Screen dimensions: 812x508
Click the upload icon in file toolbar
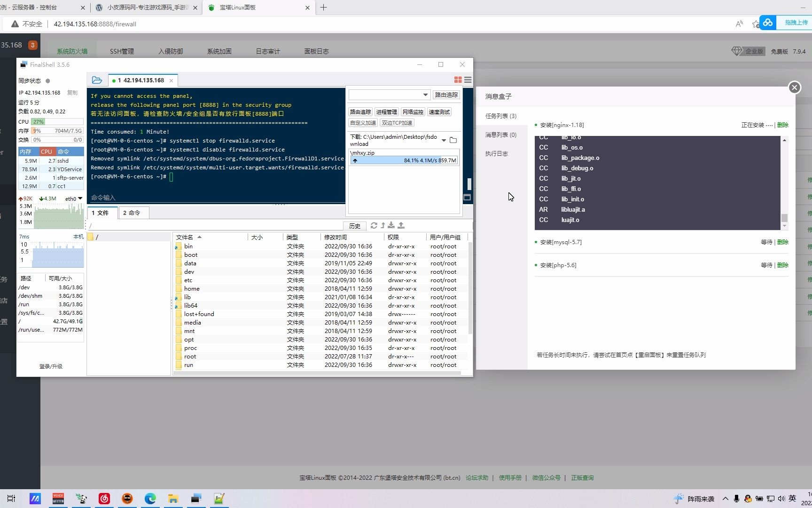[x=401, y=225]
